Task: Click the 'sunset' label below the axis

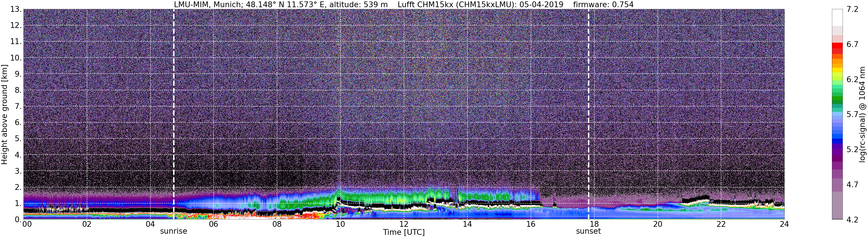Action: pyautogui.click(x=588, y=231)
